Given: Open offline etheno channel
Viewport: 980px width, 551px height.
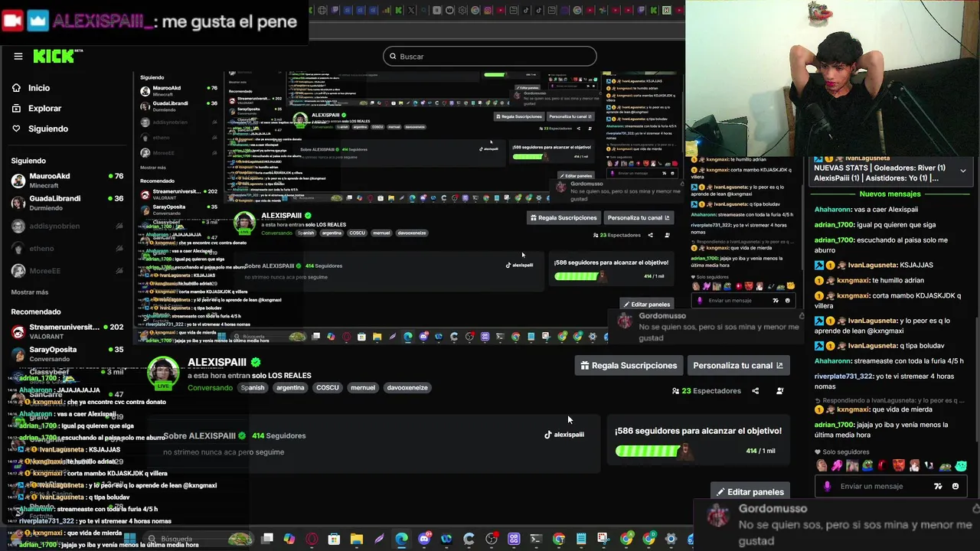Looking at the screenshot, I should (x=67, y=249).
